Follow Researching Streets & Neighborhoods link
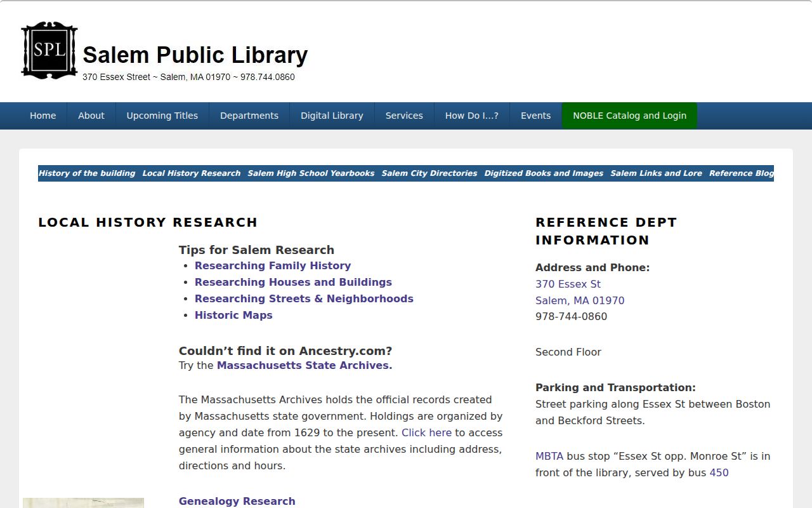 (304, 298)
